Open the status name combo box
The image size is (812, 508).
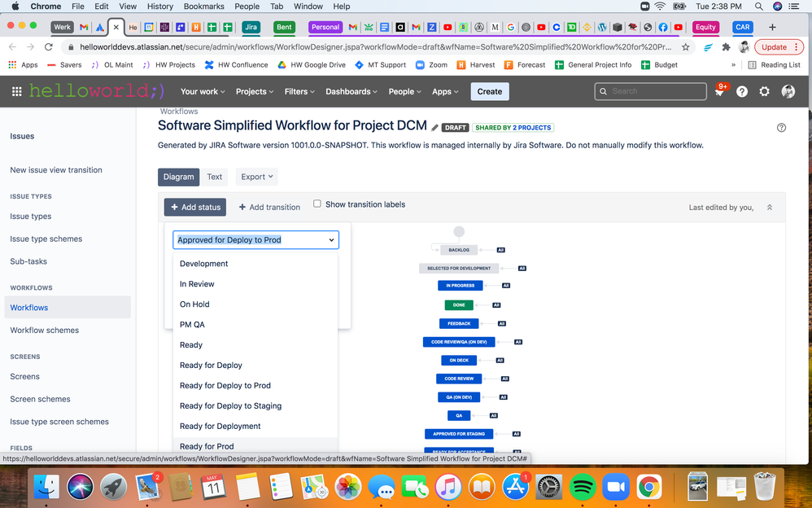tap(255, 240)
